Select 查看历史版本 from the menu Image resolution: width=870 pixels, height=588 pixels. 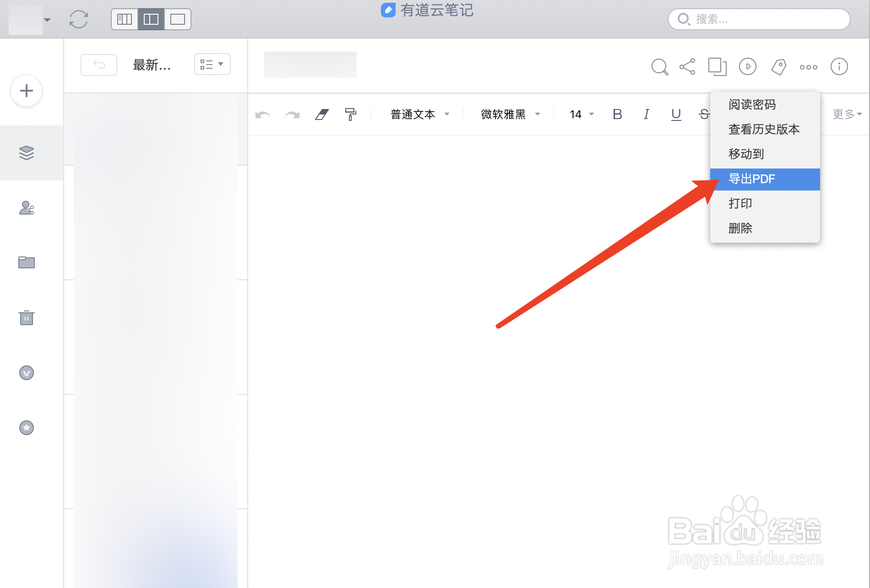point(765,130)
